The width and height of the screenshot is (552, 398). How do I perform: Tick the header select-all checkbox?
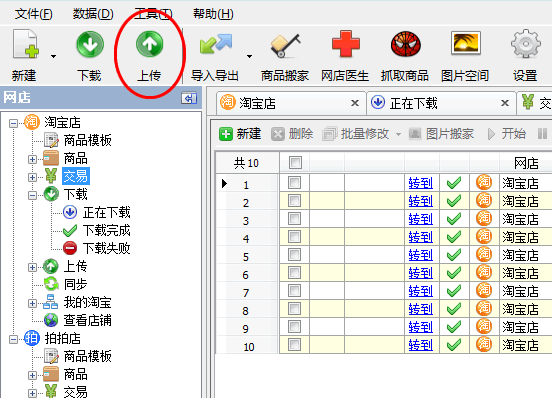295,163
